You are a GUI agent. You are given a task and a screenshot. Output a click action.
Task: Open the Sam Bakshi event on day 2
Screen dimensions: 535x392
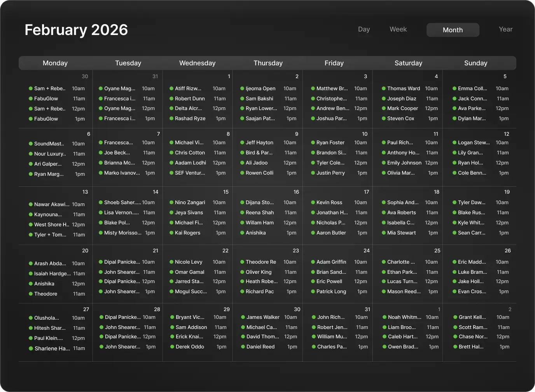click(x=268, y=99)
